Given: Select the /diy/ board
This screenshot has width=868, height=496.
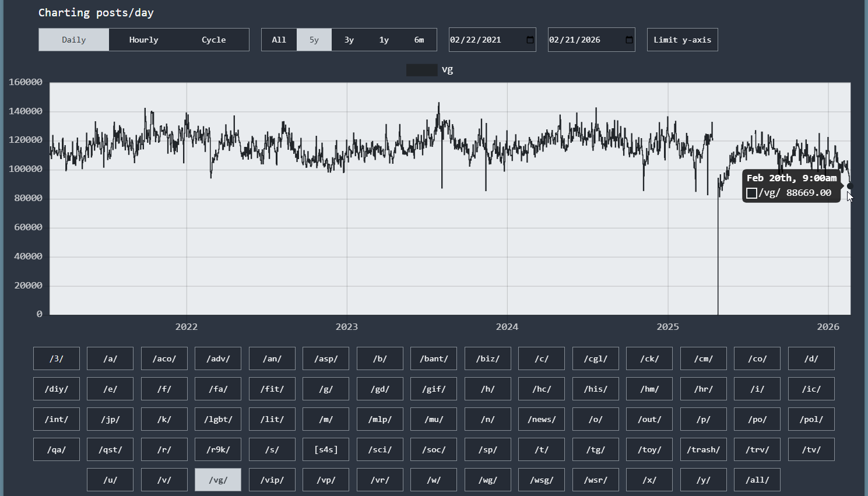Looking at the screenshot, I should point(57,389).
